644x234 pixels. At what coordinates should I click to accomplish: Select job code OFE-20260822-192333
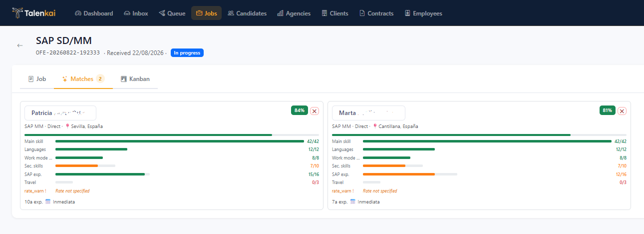click(x=68, y=52)
